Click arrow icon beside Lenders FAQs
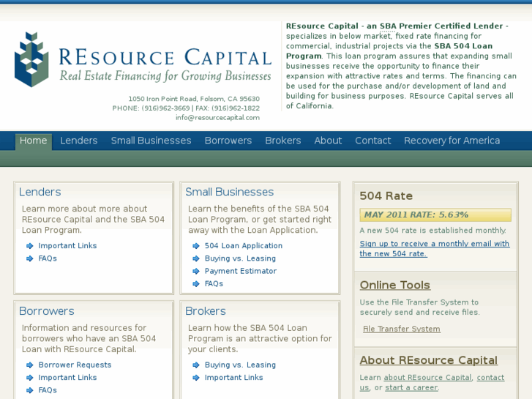 tap(30, 258)
